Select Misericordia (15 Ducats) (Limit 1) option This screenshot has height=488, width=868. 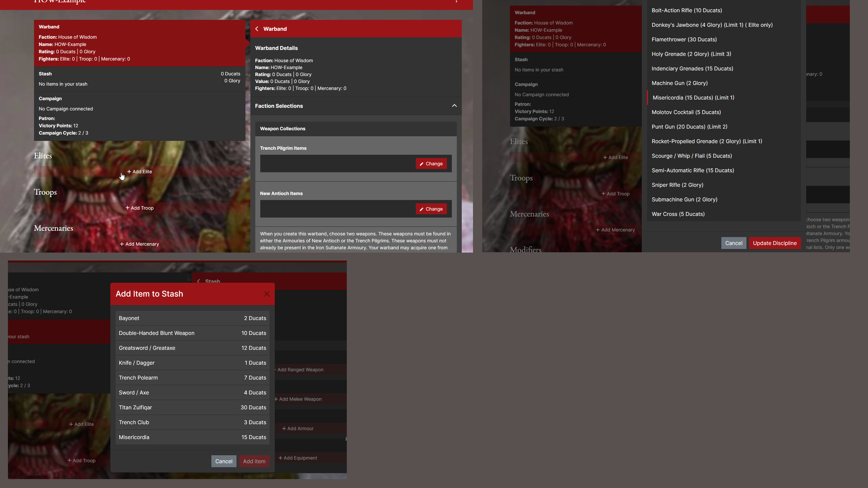(723, 98)
